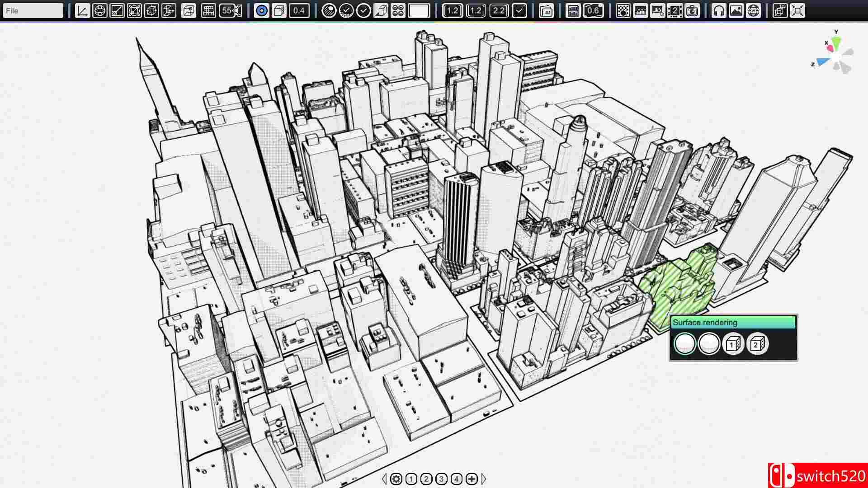Click the camera screenshot icon
The image size is (868, 488).
692,10
